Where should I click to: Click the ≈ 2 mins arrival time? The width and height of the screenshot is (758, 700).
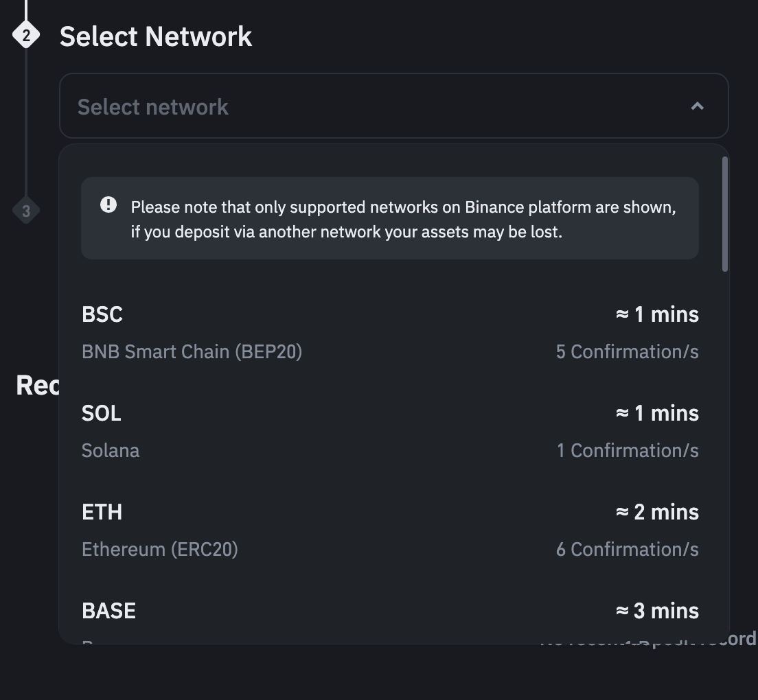pos(657,512)
